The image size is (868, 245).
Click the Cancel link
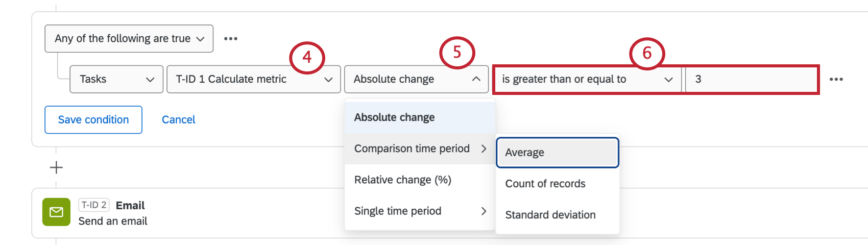click(179, 120)
